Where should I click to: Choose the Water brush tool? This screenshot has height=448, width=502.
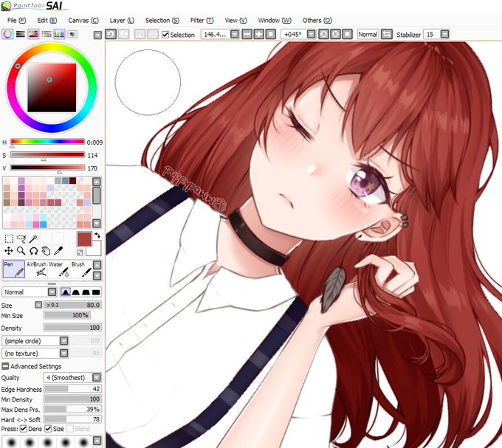pyautogui.click(x=59, y=269)
